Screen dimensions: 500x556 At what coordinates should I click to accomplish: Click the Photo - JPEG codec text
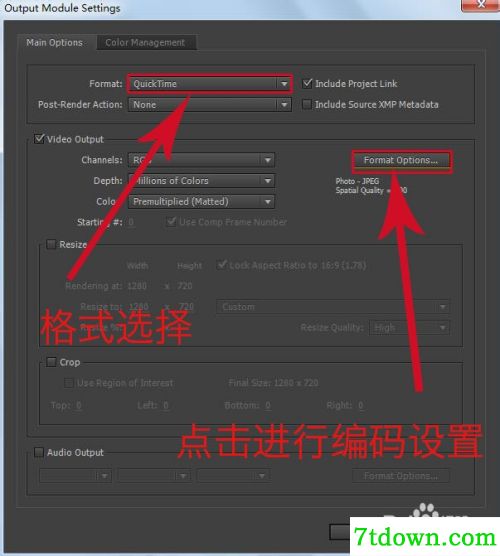(x=357, y=181)
